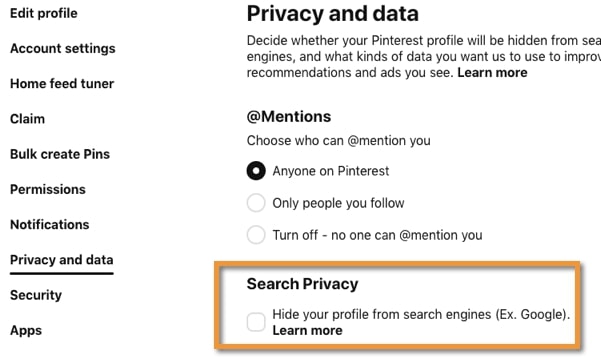This screenshot has height=363, width=601.
Task: Click the 'Turn off - no one can @mention you' text
Action: (x=378, y=235)
